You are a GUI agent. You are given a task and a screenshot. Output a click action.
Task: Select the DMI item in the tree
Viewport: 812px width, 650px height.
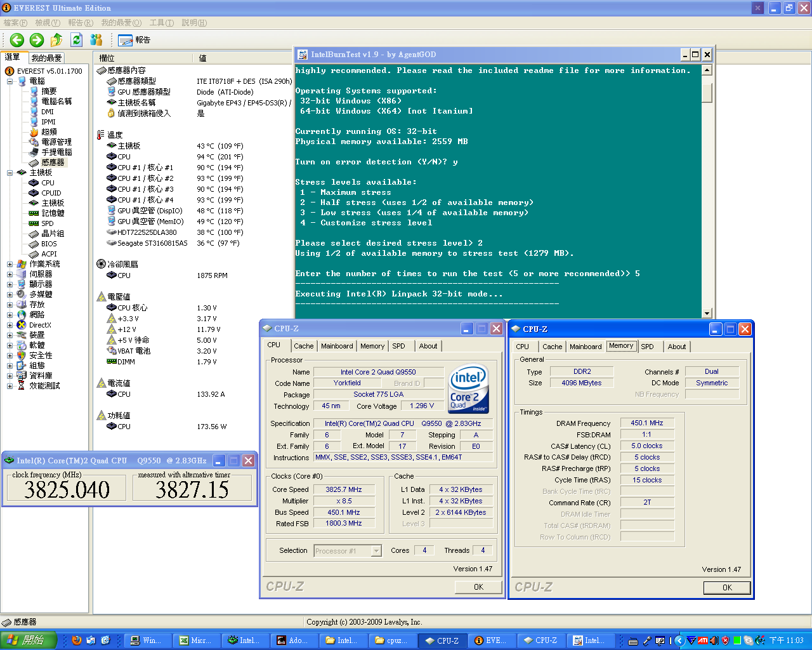pos(48,112)
